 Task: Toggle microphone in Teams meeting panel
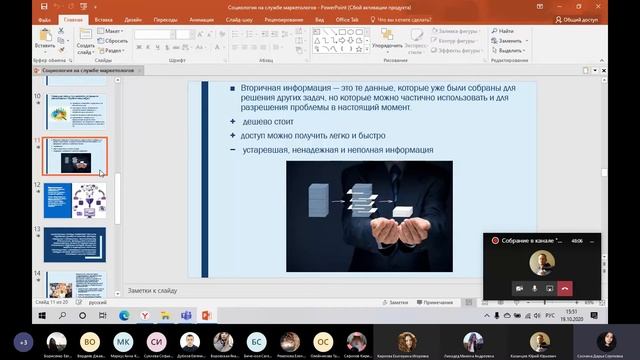tap(534, 289)
